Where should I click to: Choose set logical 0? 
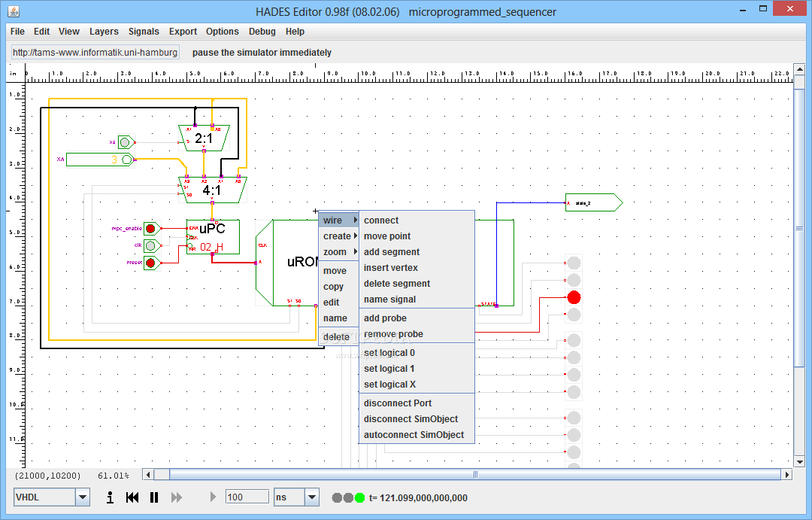[x=417, y=352]
